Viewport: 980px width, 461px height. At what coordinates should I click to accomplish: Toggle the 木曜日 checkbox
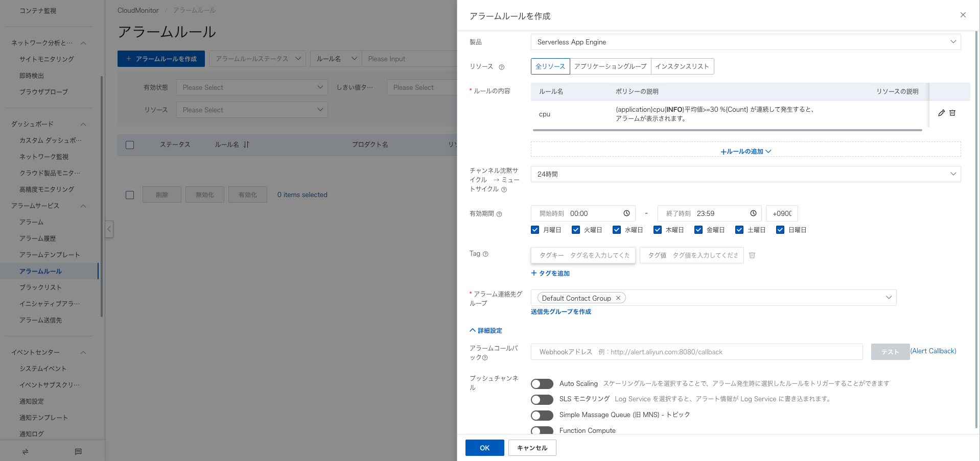(x=658, y=230)
